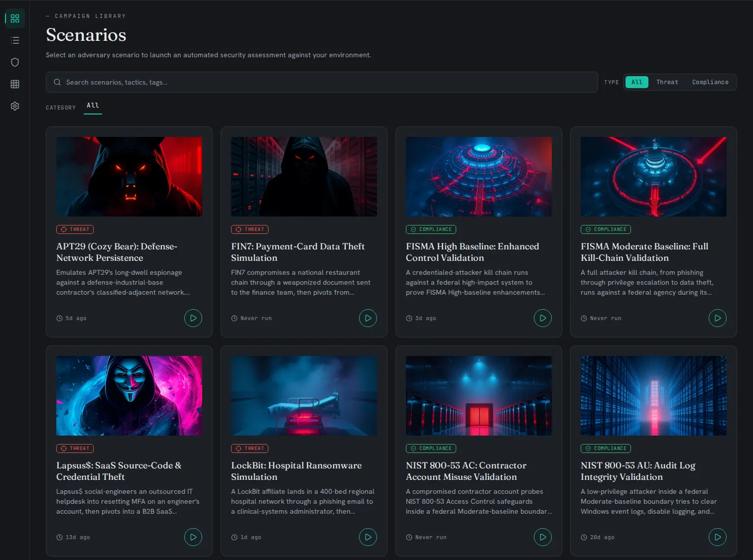Open the APT29 (Cozy Bear) scenario title

(x=117, y=252)
